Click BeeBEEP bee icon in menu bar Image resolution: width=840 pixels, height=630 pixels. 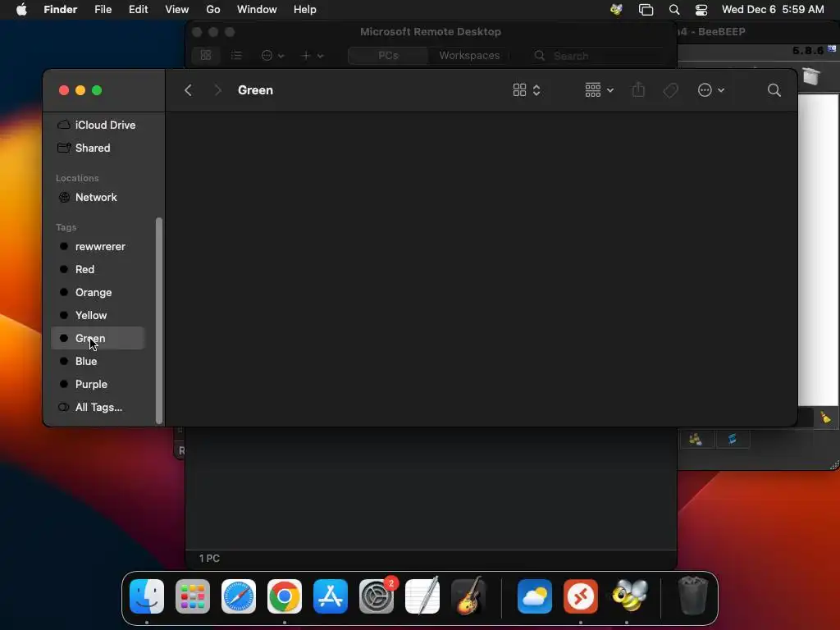(616, 10)
